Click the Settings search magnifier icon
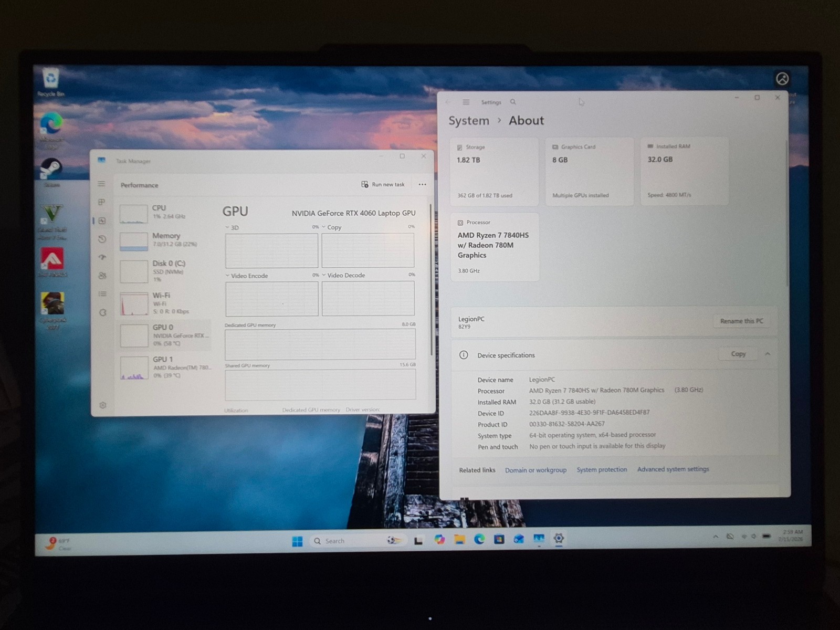 point(513,102)
